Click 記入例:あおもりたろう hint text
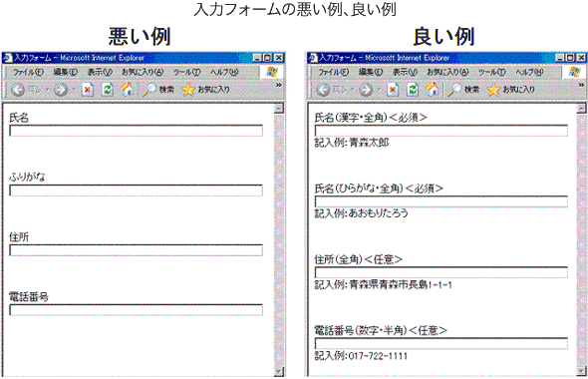The image size is (588, 379). 361,213
